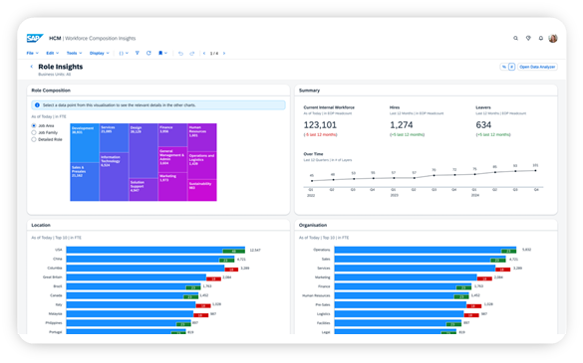Select the Development tile in treemap
The height and width of the screenshot is (363, 583).
pos(85,143)
